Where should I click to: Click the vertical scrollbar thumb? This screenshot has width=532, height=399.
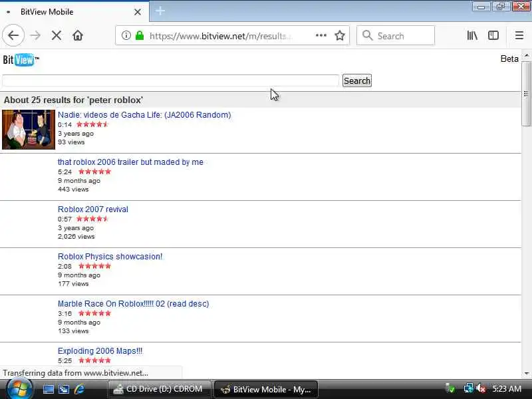point(527,94)
